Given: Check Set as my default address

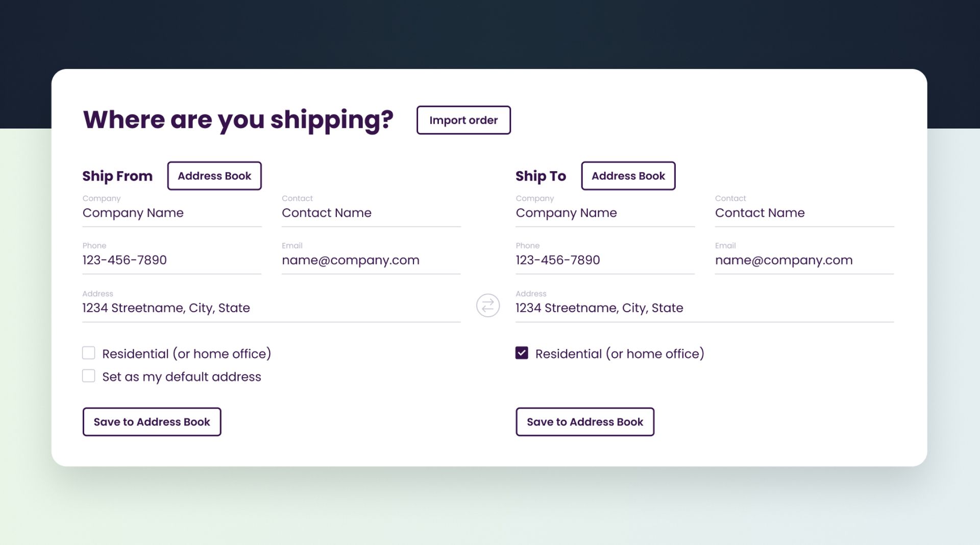Looking at the screenshot, I should pos(89,376).
